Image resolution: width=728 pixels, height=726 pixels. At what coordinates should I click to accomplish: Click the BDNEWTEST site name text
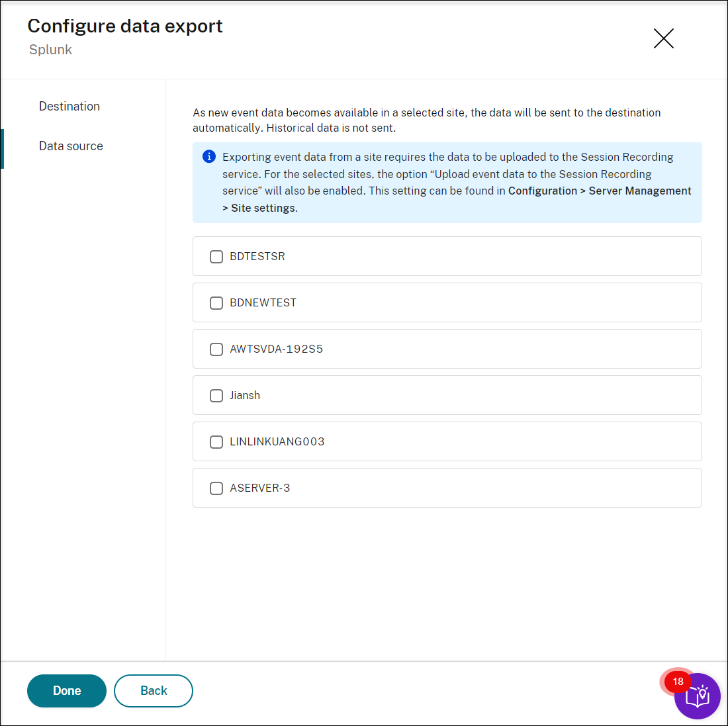263,303
